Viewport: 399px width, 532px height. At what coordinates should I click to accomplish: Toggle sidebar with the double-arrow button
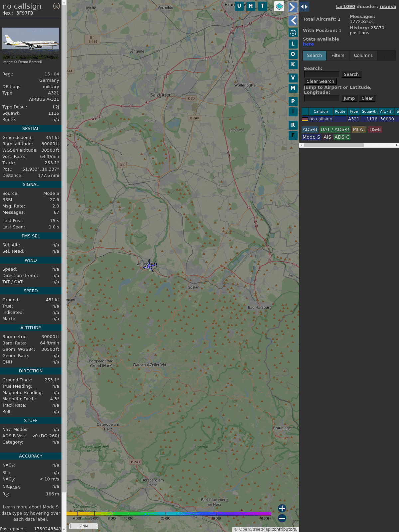304,7
